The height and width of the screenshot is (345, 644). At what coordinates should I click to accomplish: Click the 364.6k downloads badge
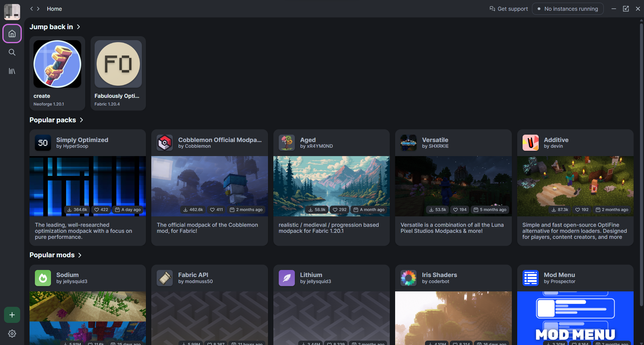point(77,210)
